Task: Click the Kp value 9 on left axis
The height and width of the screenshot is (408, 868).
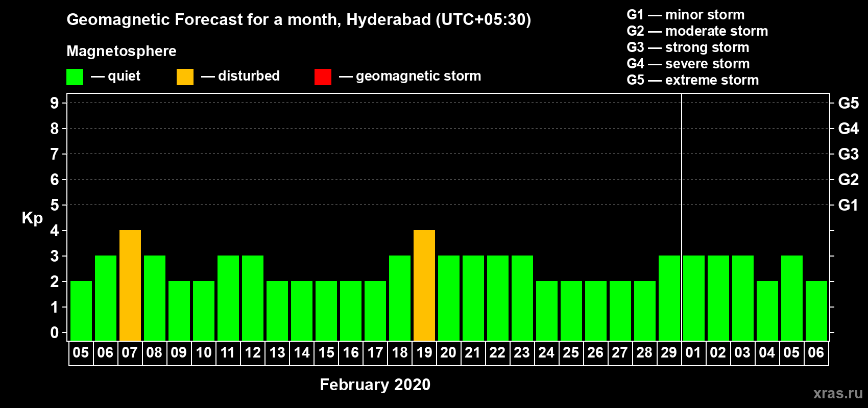Action: point(55,103)
